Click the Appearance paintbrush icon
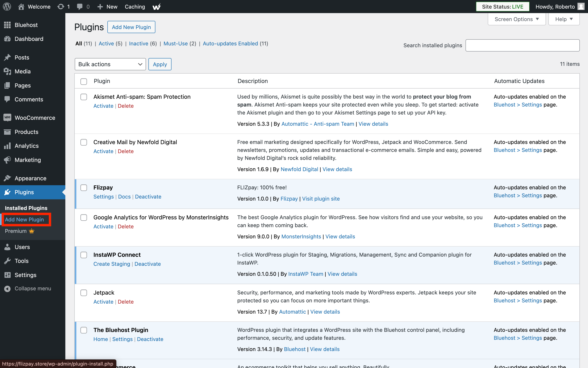The width and height of the screenshot is (588, 368). tap(7, 178)
